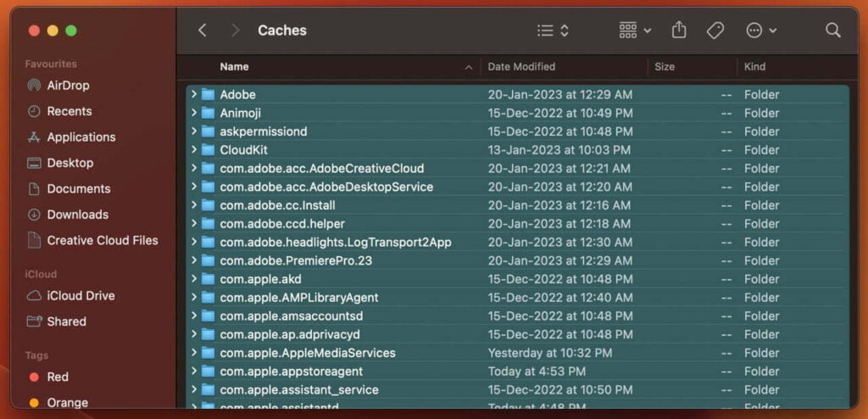Click the Animoji folder icon
The image size is (868, 419).
[209, 113]
